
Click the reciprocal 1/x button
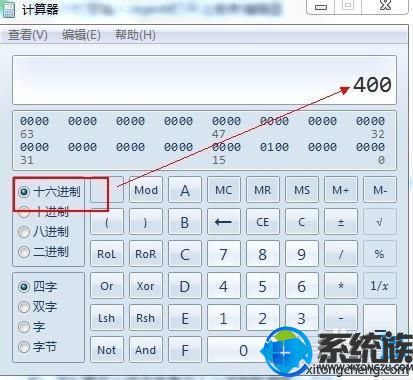tap(380, 286)
